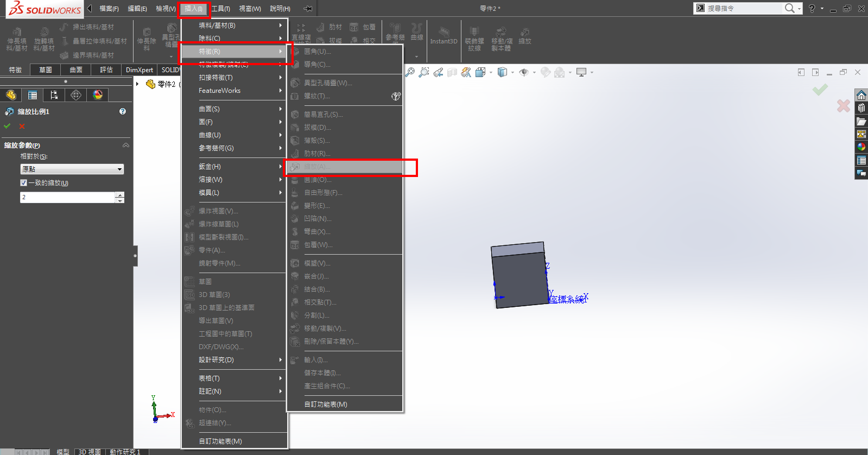The image size is (868, 455).
Task: Open View Palette icon in task pane
Action: coord(861,134)
